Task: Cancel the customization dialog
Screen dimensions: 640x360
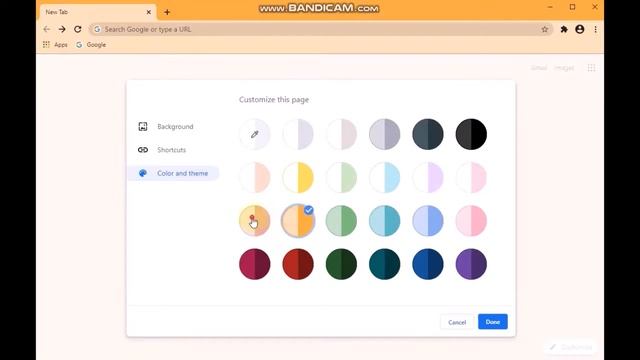Action: pos(457,322)
